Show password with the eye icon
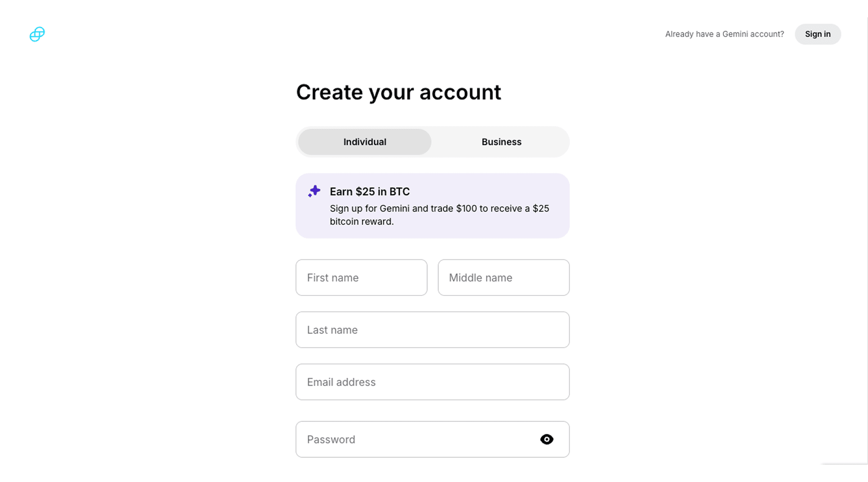The width and height of the screenshot is (868, 482). [x=546, y=440]
